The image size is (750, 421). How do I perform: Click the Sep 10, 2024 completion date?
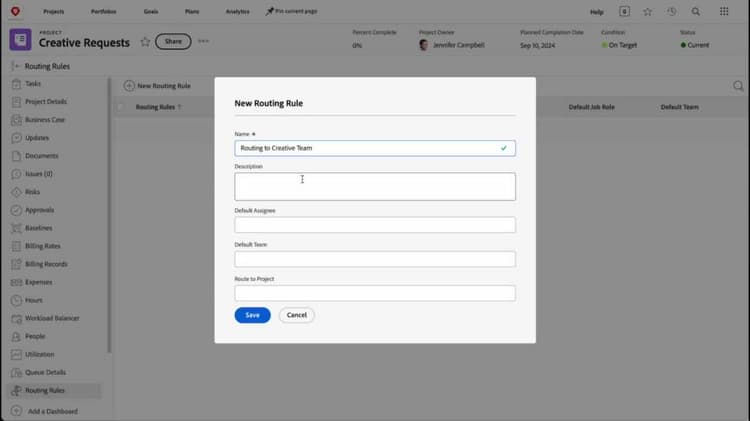point(538,45)
